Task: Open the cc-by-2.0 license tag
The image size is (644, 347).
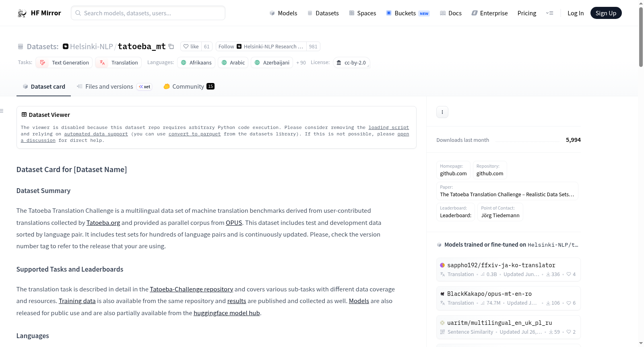Action: (x=351, y=62)
